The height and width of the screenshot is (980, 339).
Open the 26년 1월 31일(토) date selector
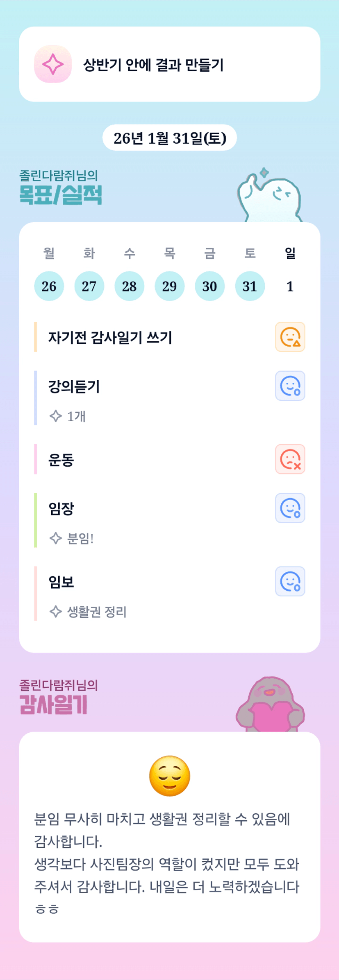pyautogui.click(x=170, y=138)
